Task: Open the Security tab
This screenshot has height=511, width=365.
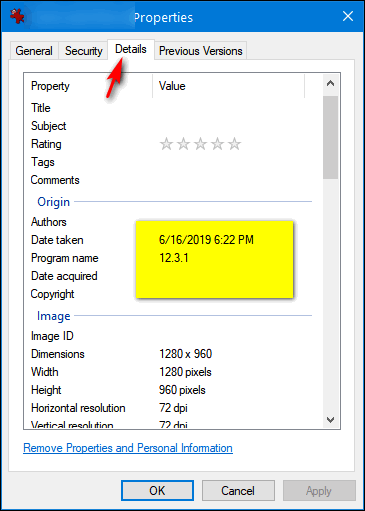Action: click(83, 51)
